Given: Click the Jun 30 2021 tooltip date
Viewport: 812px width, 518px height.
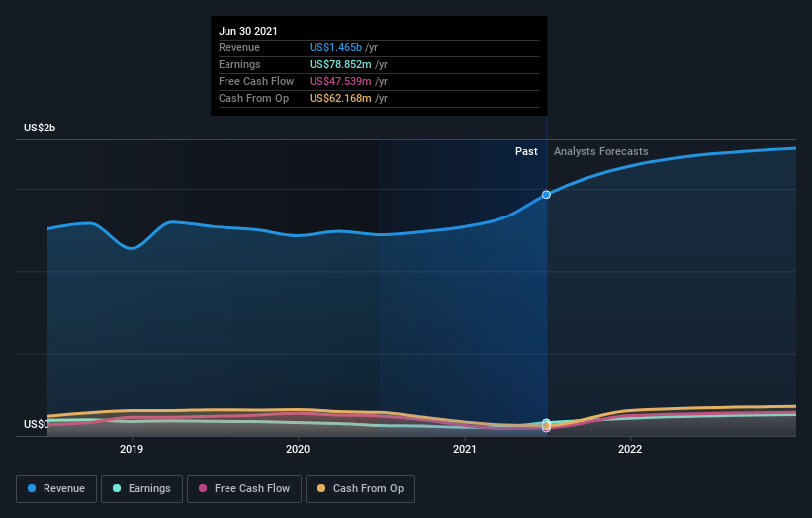Looking at the screenshot, I should click(x=248, y=31).
